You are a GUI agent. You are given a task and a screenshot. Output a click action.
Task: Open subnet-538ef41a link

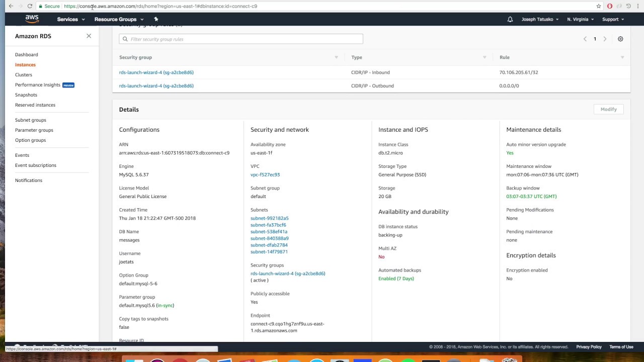click(269, 232)
